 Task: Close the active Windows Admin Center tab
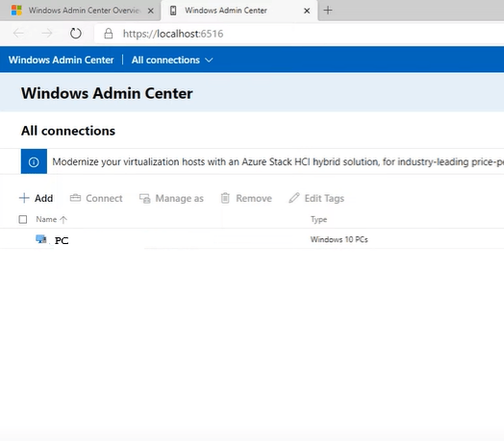click(307, 11)
